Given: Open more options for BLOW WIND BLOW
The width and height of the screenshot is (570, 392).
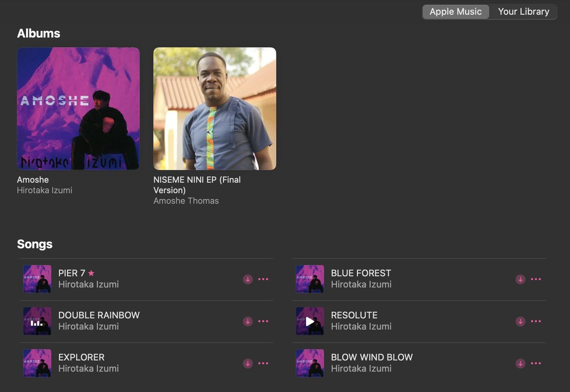Looking at the screenshot, I should tap(536, 364).
